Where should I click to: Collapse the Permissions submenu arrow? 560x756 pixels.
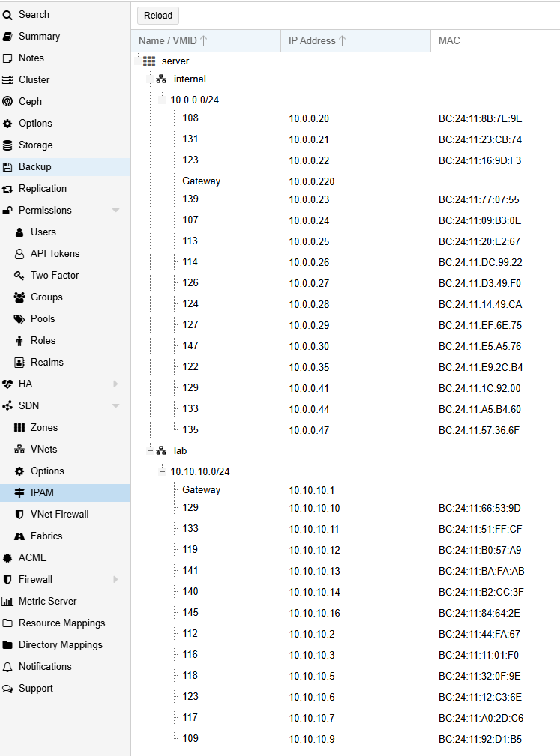tap(115, 210)
